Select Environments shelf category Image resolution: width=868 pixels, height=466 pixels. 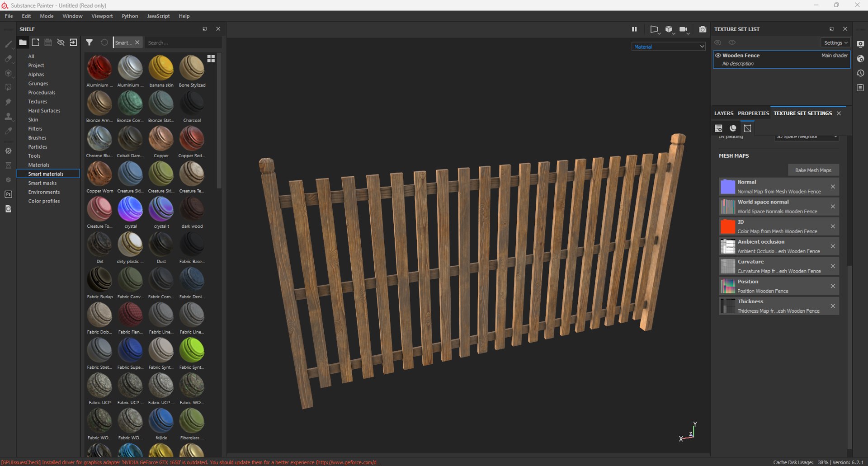[44, 192]
